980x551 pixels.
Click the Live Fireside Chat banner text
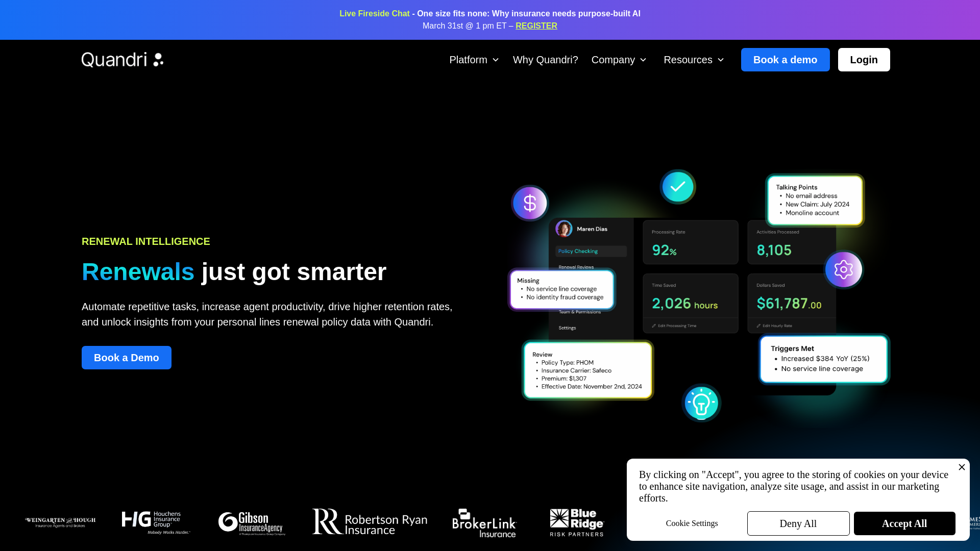(x=375, y=14)
